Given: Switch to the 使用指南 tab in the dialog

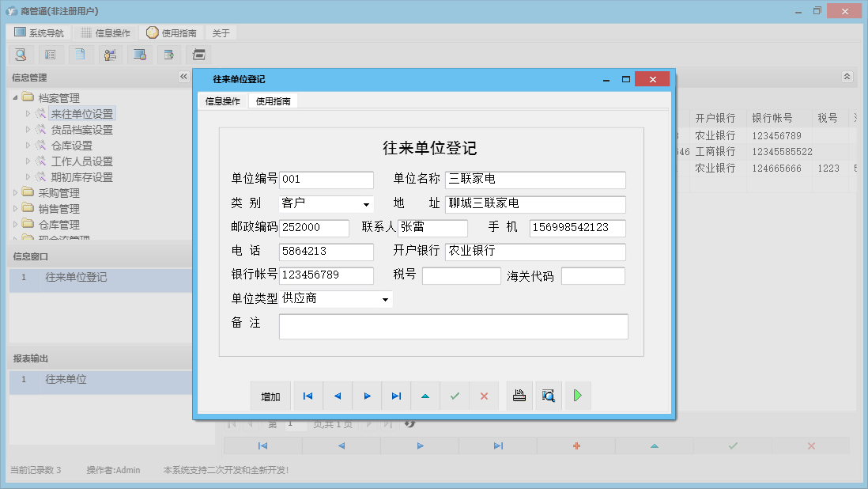Looking at the screenshot, I should (274, 101).
